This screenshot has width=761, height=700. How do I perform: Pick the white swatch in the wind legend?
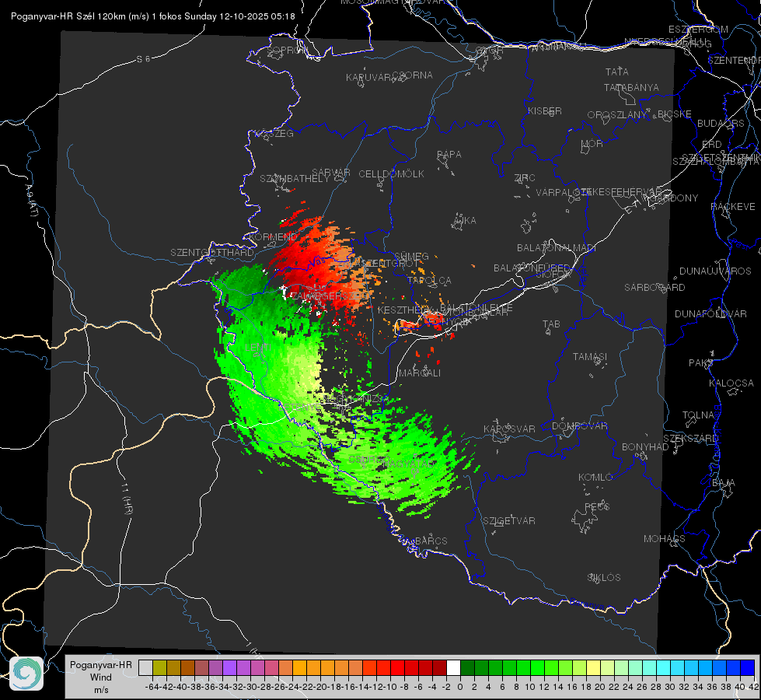(453, 667)
